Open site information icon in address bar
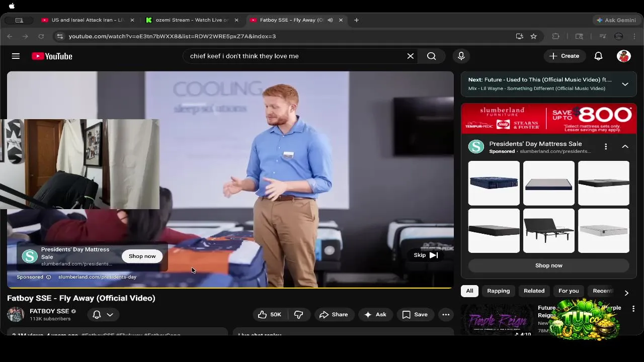The image size is (644, 362). pyautogui.click(x=60, y=36)
